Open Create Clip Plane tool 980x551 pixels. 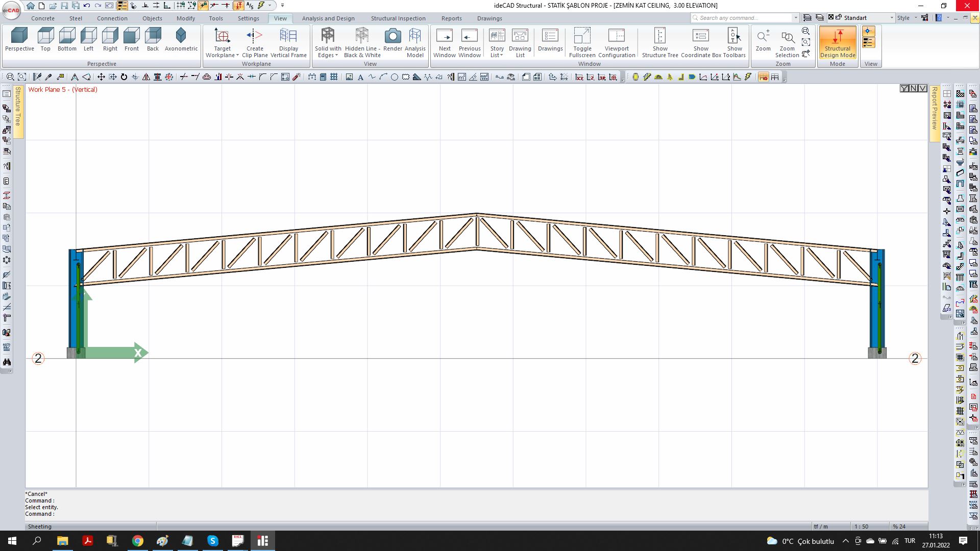[x=255, y=42]
